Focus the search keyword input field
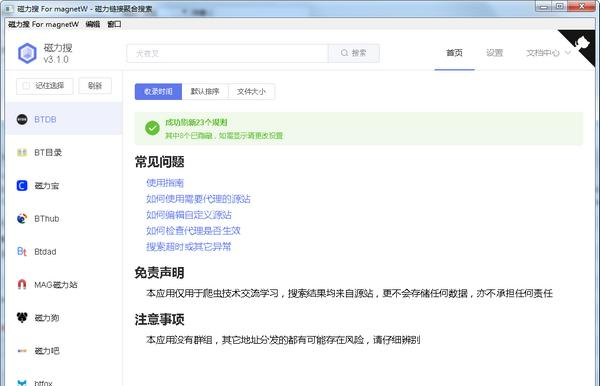This screenshot has height=386, width=600. tap(227, 53)
